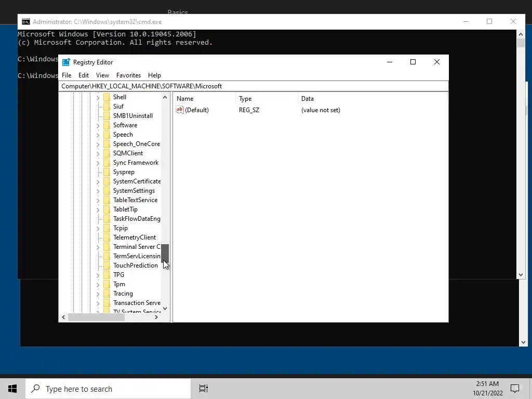Screen dimensions: 532x399
Task: Click the TaskFlowDataEngine folder icon
Action: [107, 219]
